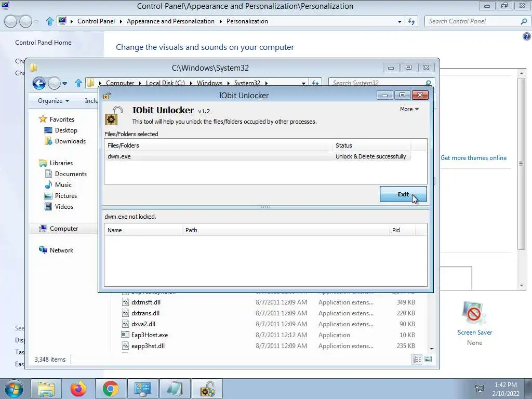The image size is (532, 399).
Task: Click the Name column header in the process list
Action: pyautogui.click(x=143, y=230)
